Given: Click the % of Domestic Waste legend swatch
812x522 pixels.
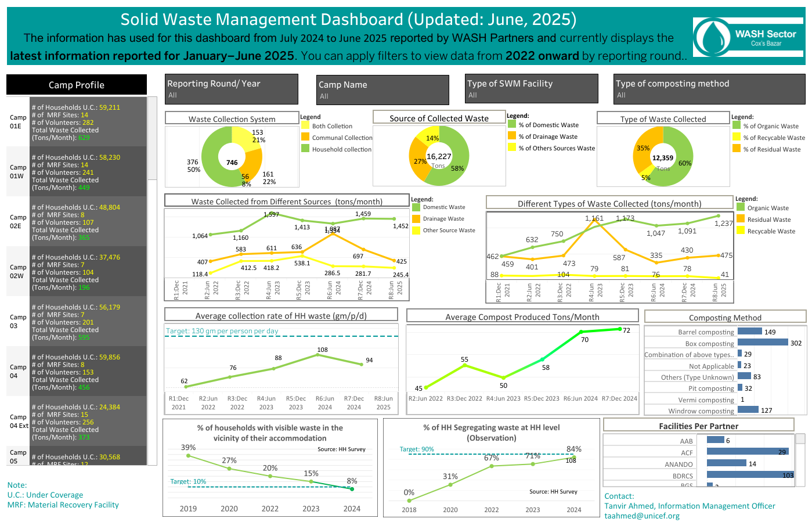Looking at the screenshot, I should tap(512, 124).
